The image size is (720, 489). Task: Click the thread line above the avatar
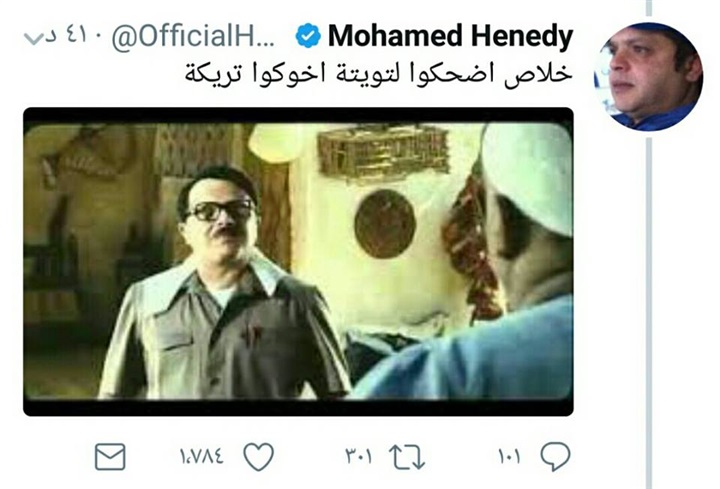[x=648, y=9]
